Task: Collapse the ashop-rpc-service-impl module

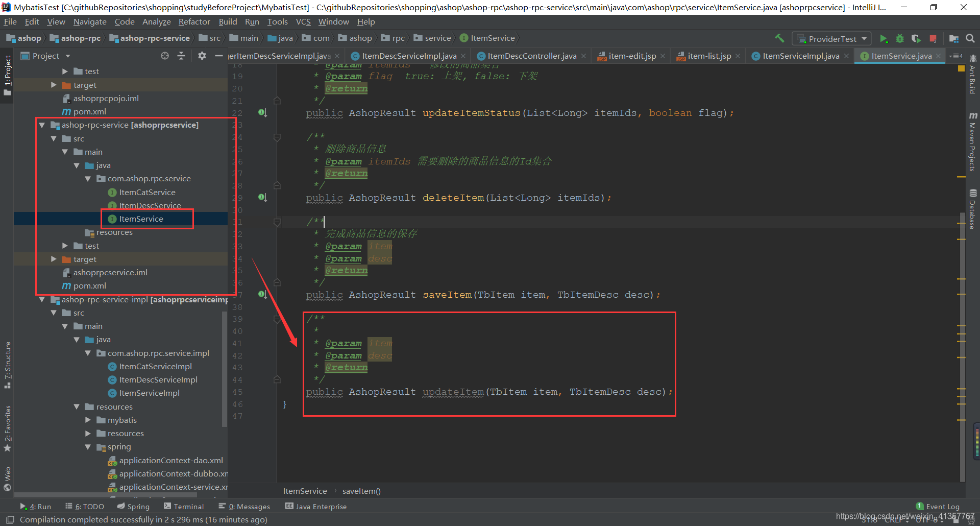Action: coord(42,300)
